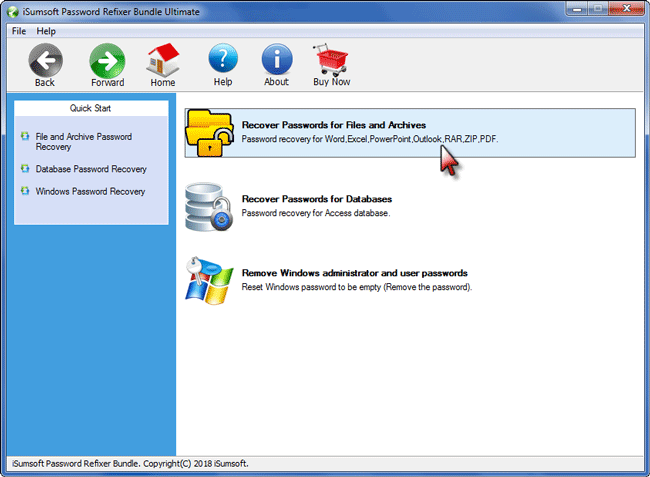
Task: Select Database Password Recovery in the sidebar
Action: 91,169
